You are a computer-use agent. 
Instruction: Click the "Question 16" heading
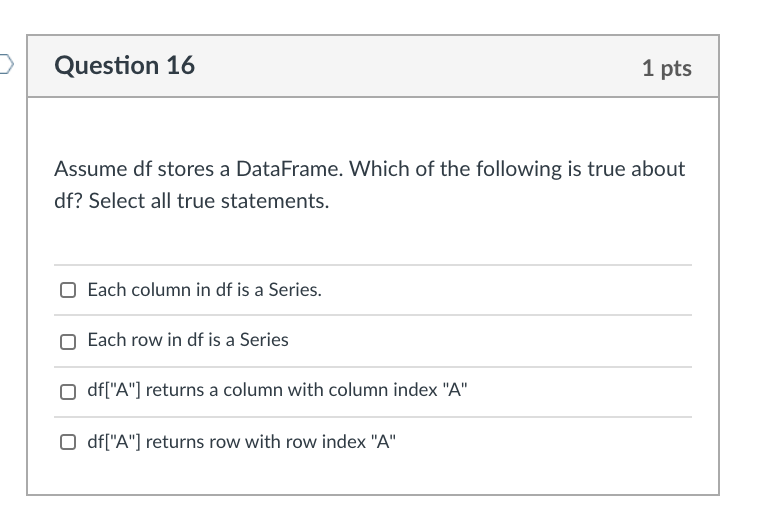click(x=125, y=66)
